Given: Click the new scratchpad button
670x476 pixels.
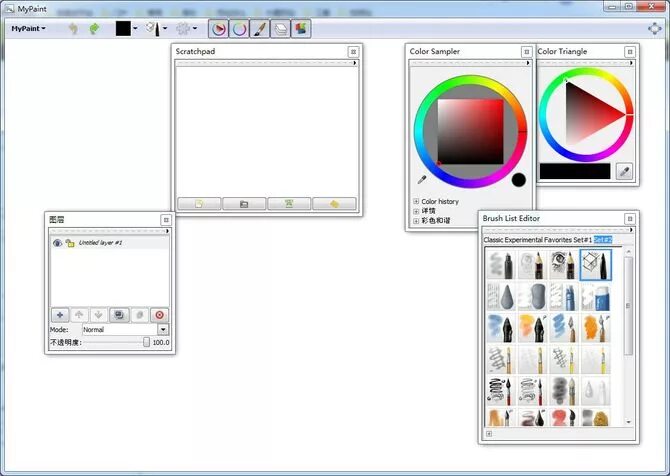Looking at the screenshot, I should pyautogui.click(x=199, y=204).
